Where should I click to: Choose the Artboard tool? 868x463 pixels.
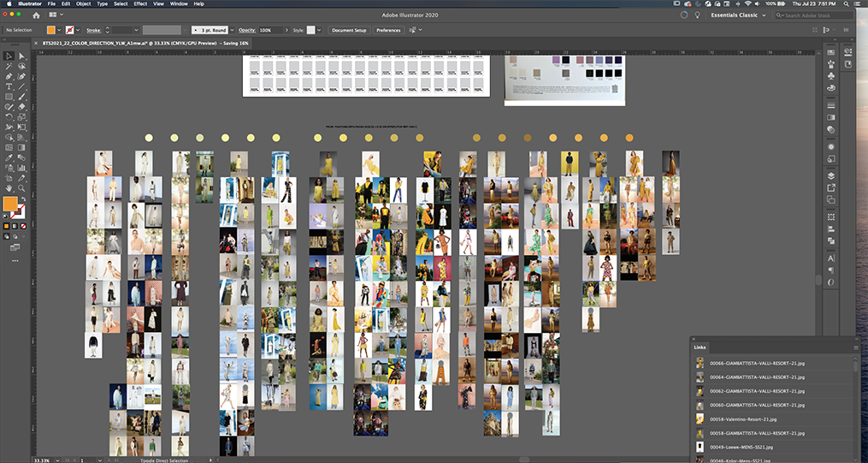coord(9,178)
